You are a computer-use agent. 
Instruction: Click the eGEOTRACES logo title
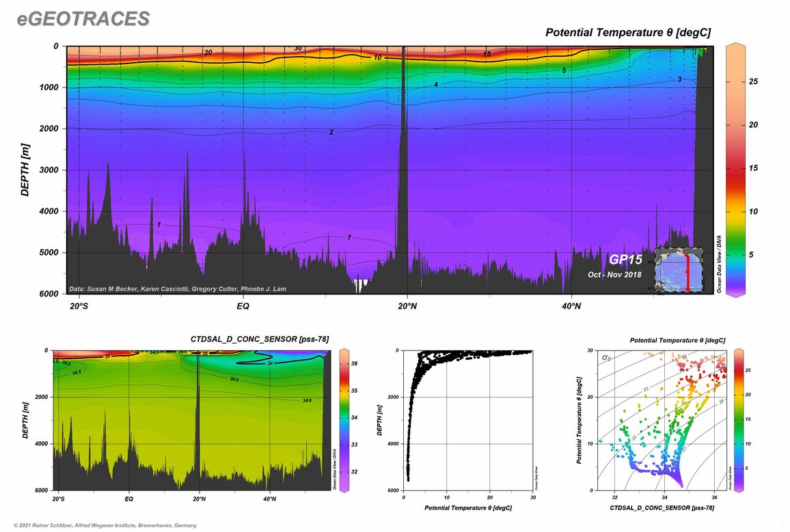click(83, 19)
